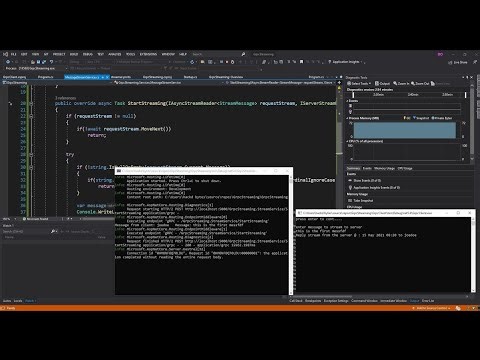The image size is (480, 360).
Task: Click the blue Process Memory graph area
Action: 404,130
